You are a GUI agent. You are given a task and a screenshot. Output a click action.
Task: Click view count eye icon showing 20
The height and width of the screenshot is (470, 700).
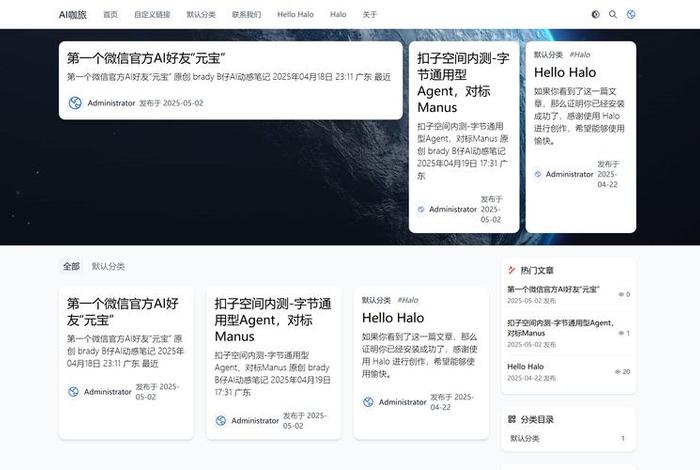617,372
